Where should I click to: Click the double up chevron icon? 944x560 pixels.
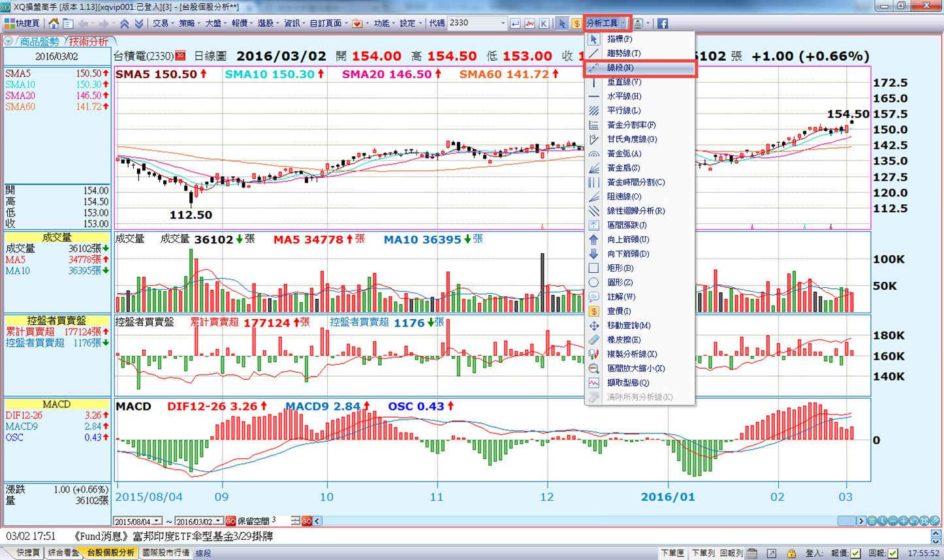point(124,23)
